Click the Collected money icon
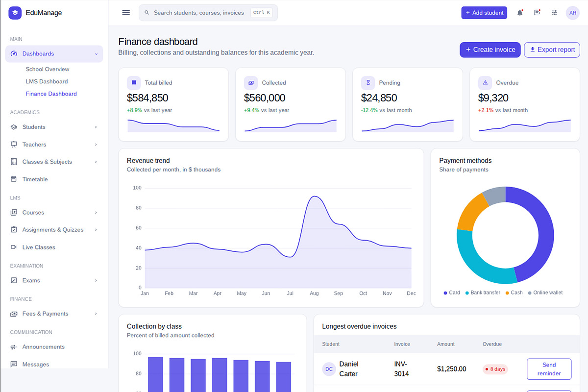The width and height of the screenshot is (588, 392). [x=251, y=83]
